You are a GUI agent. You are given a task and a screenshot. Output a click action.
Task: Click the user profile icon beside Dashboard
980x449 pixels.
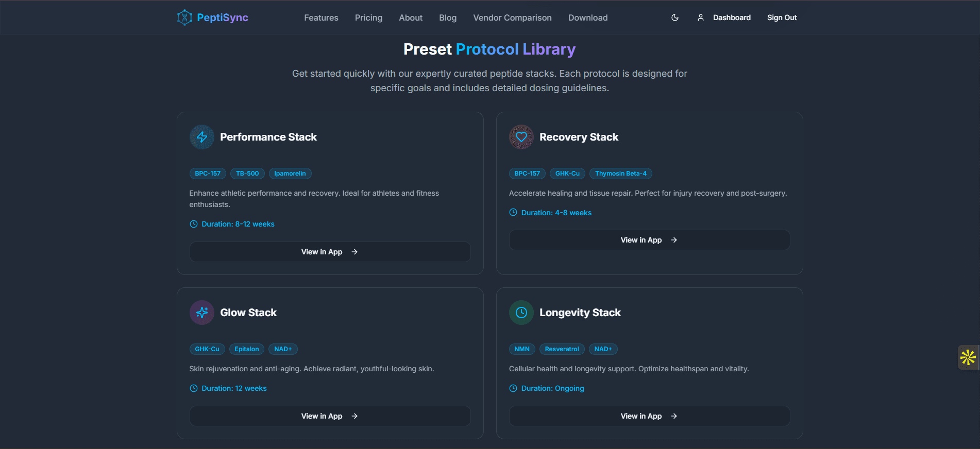coord(701,18)
